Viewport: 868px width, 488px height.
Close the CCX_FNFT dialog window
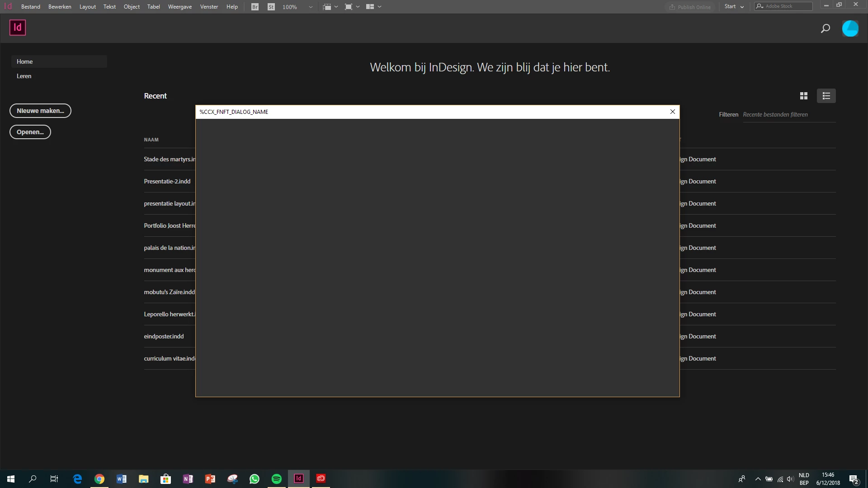(x=672, y=112)
